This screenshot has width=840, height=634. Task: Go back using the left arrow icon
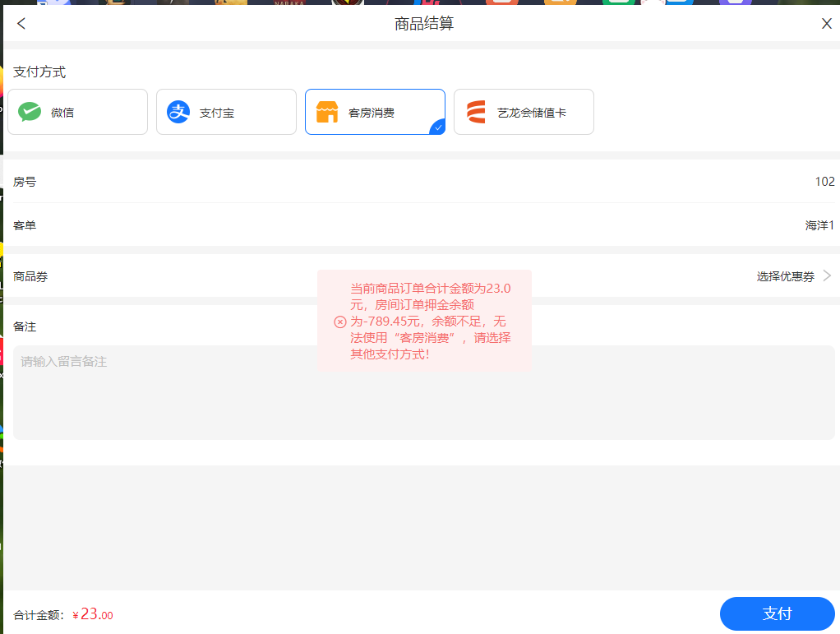(x=21, y=24)
